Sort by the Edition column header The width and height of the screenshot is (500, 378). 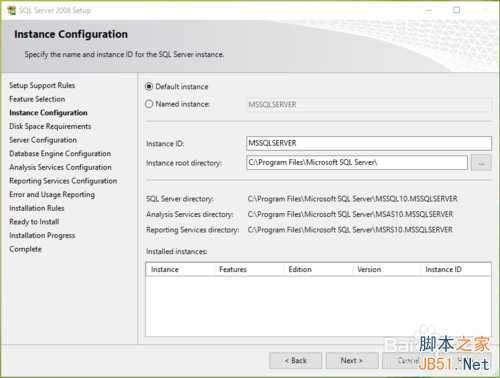319,269
